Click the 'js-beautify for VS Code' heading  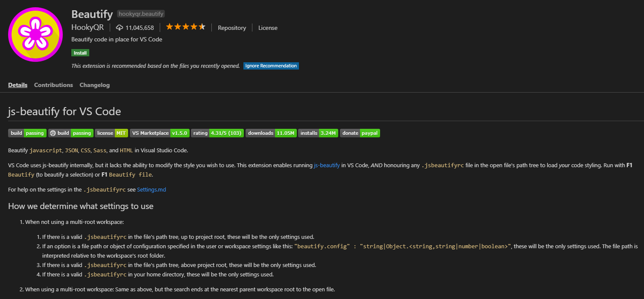64,112
